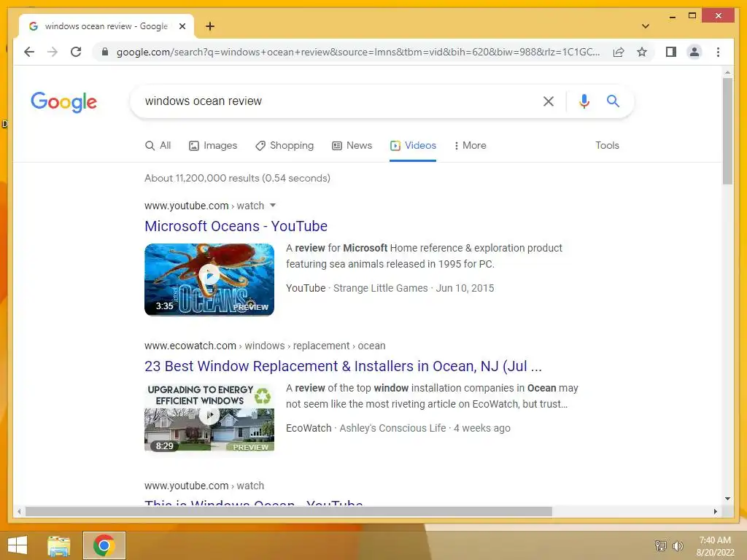This screenshot has height=560, width=747.
Task: Click the horizontal scrollbar thumb
Action: tap(289, 511)
